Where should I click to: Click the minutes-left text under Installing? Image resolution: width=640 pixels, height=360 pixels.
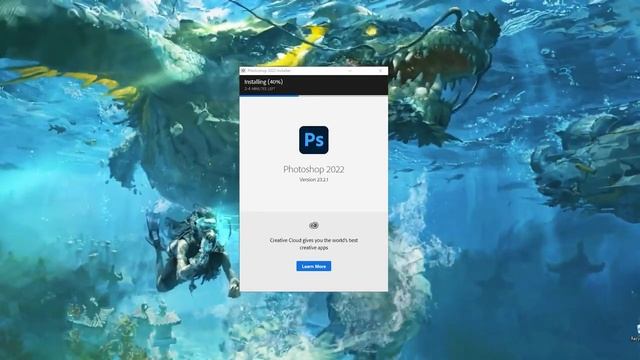pos(260,89)
